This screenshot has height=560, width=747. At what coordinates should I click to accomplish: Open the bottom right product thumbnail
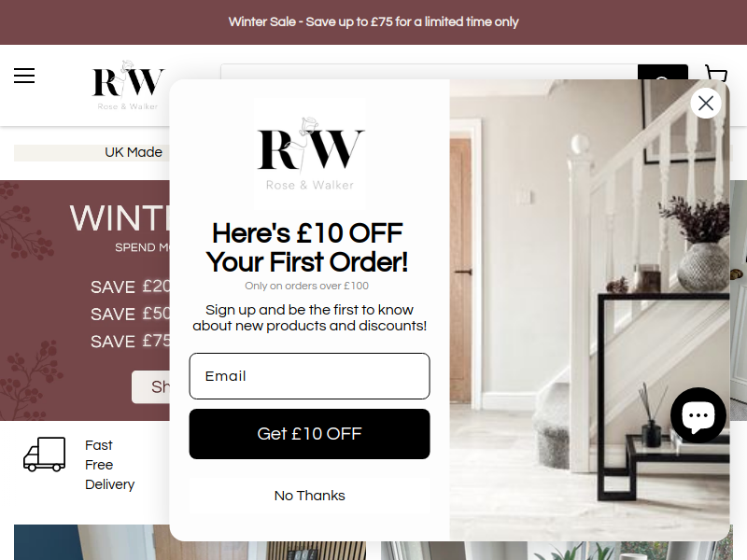(x=557, y=551)
